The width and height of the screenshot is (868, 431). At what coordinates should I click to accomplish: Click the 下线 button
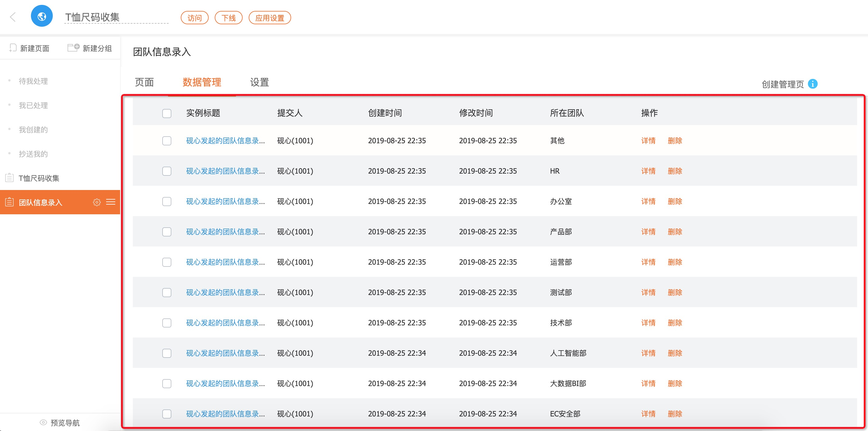[228, 18]
